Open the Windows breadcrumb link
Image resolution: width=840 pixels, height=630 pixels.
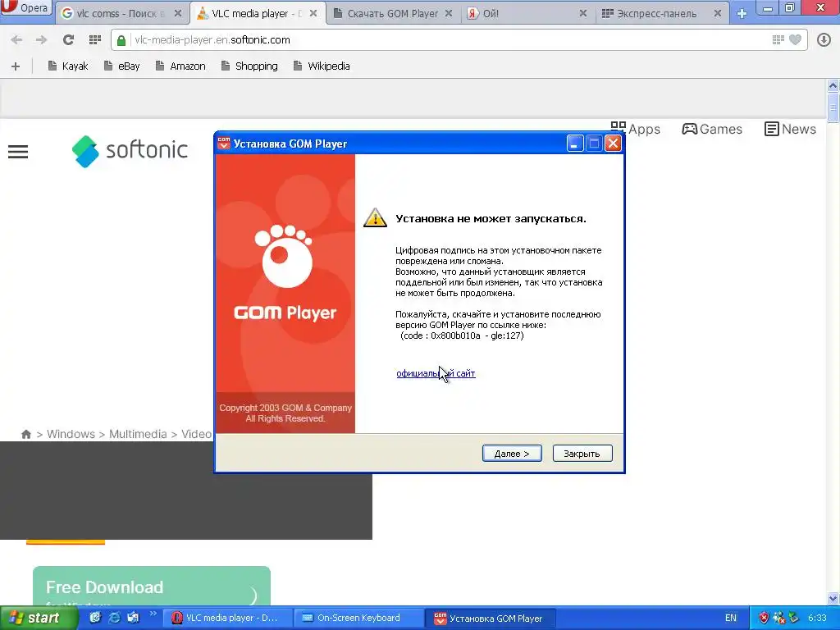71,434
